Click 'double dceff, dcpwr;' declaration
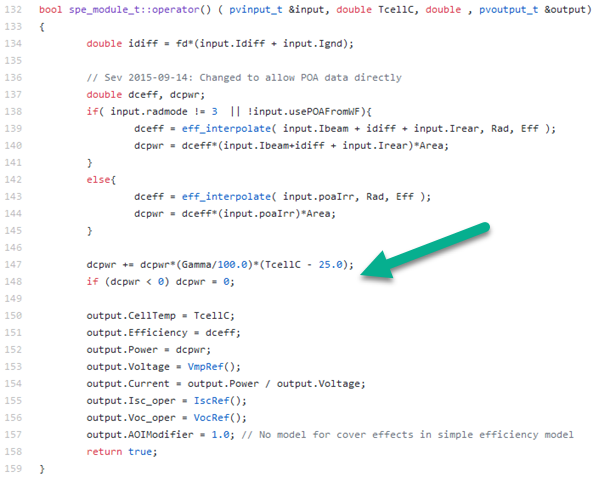599x477 pixels. (146, 95)
